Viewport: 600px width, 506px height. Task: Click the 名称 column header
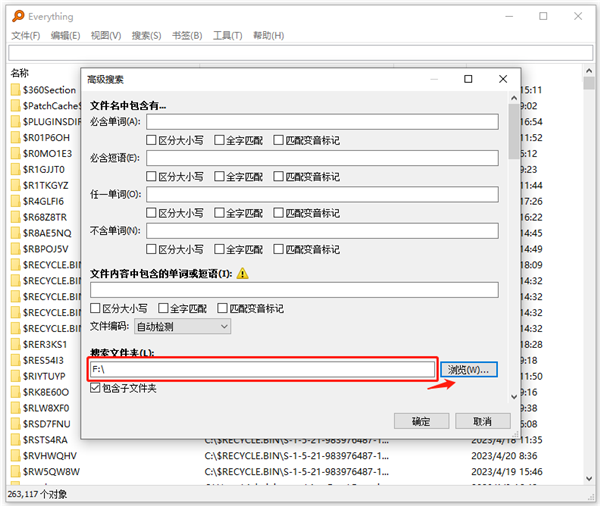tap(20, 73)
